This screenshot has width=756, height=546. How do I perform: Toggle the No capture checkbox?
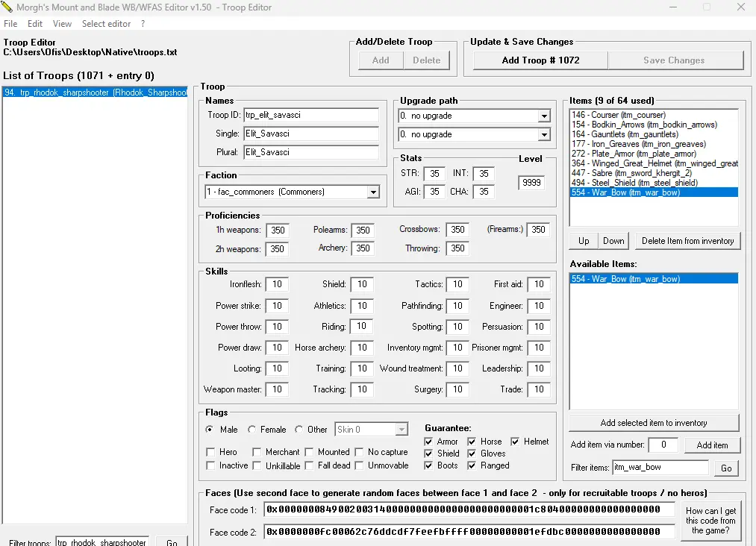359,452
